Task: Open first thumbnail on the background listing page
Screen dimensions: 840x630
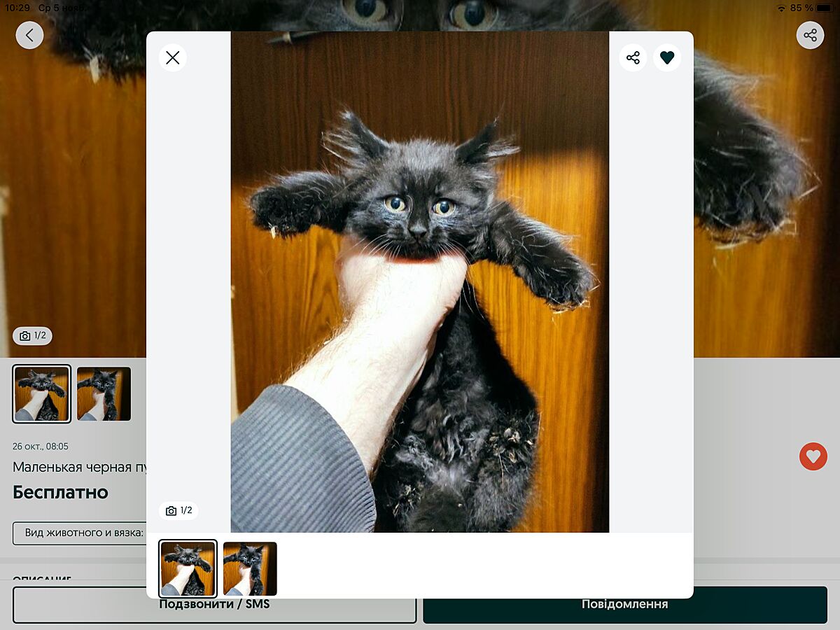Action: click(42, 394)
